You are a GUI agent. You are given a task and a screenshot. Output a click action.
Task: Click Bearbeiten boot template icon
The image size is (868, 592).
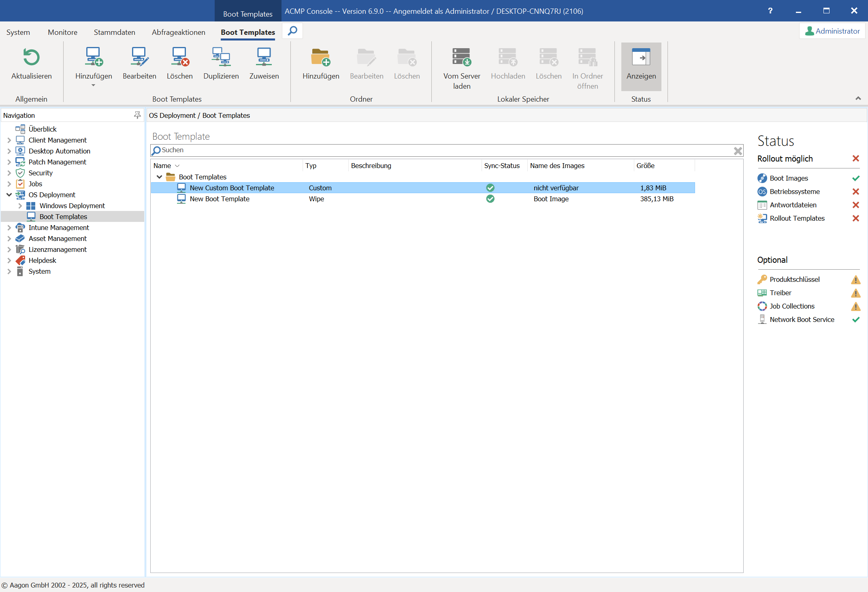point(139,57)
